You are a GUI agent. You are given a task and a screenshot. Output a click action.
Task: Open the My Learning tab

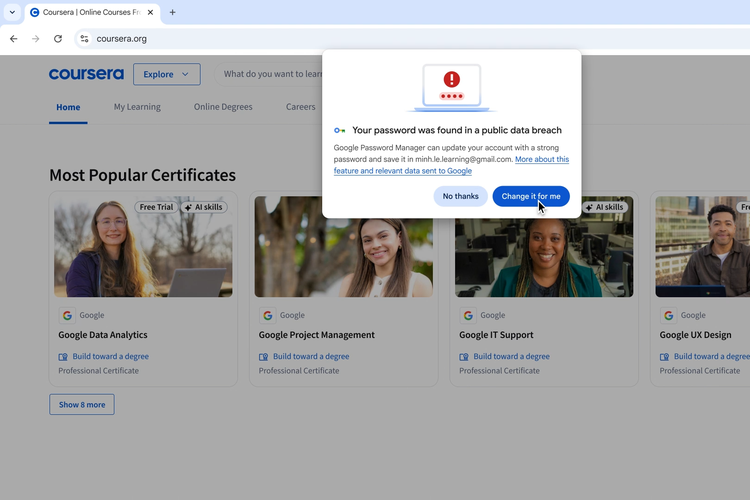pos(137,107)
